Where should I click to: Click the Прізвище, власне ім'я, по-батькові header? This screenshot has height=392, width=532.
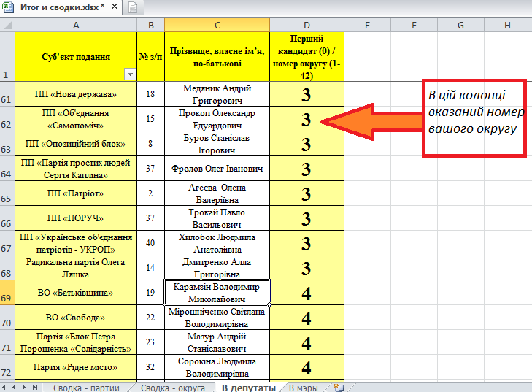pyautogui.click(x=217, y=57)
